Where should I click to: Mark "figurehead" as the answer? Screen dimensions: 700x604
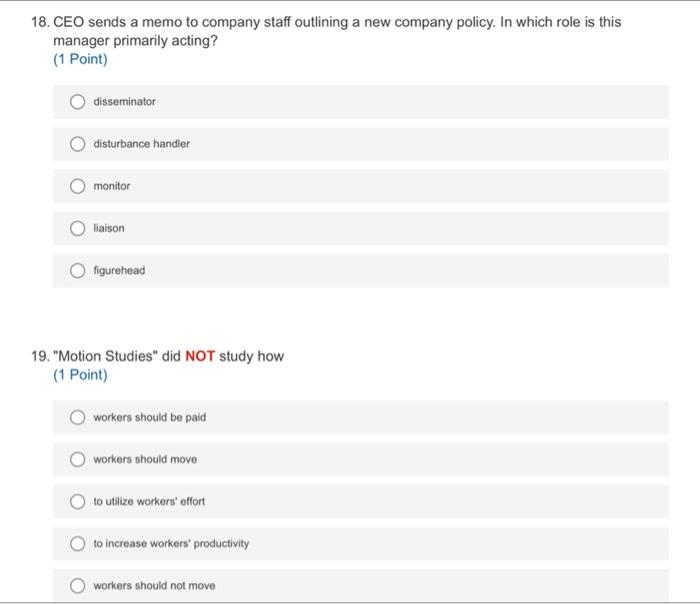point(77,271)
